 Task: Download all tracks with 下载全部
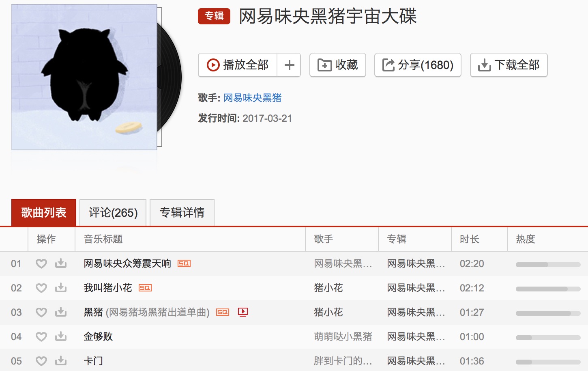509,65
